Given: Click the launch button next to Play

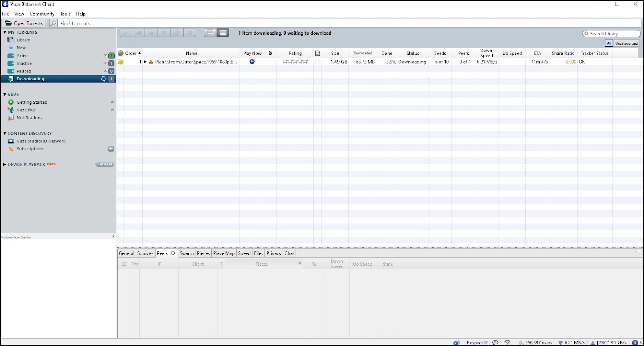Looking at the screenshot, I should coord(138,33).
